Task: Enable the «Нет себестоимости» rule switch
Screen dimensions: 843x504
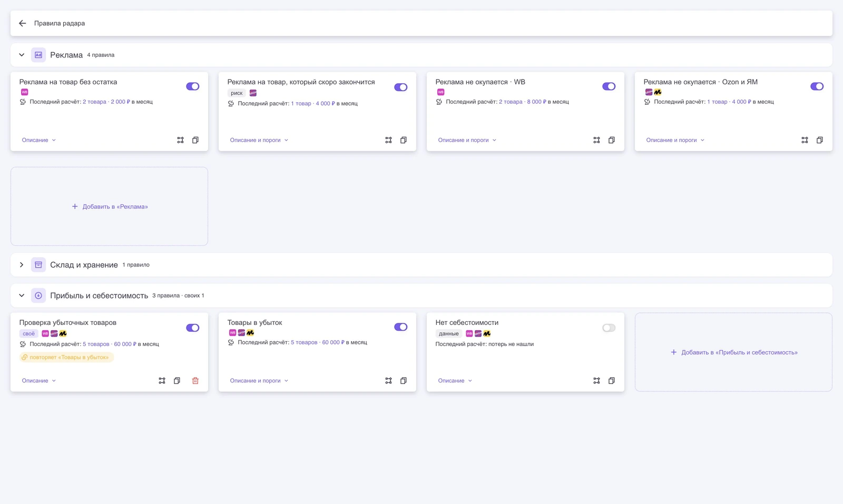Action: (609, 328)
